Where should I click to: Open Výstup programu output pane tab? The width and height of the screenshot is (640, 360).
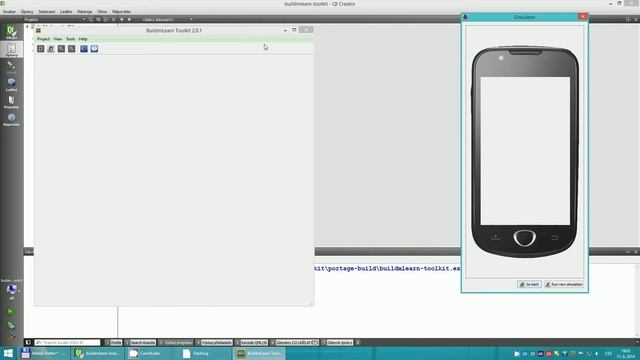pos(176,342)
